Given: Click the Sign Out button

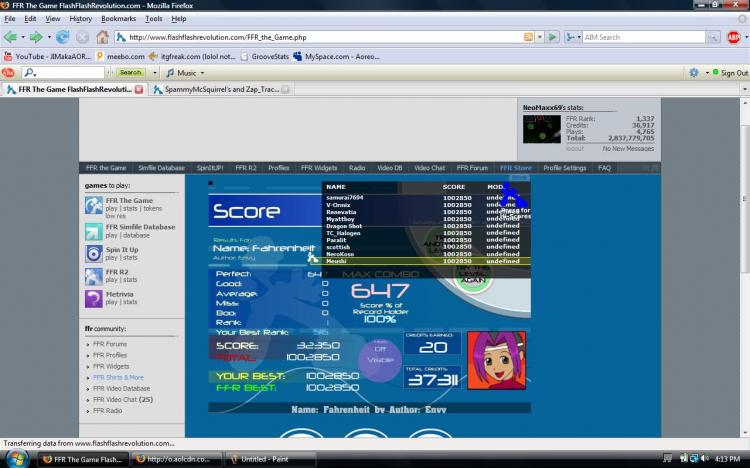Looking at the screenshot, I should (x=730, y=73).
